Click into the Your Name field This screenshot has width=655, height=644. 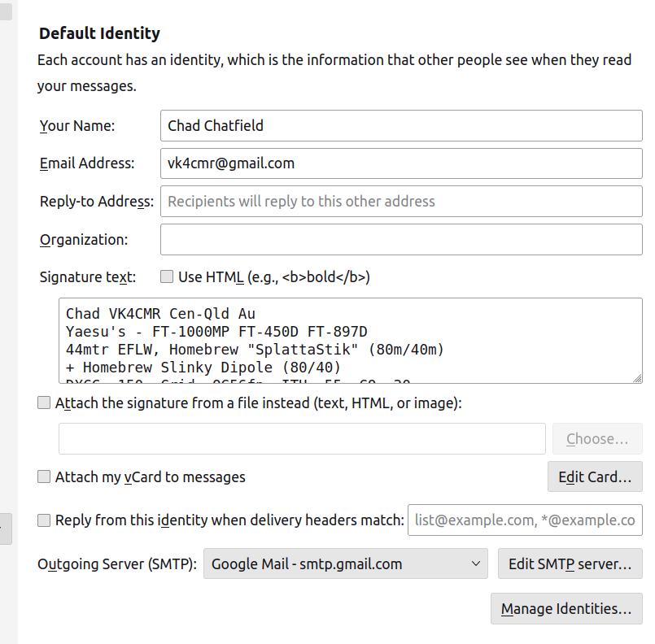[401, 125]
